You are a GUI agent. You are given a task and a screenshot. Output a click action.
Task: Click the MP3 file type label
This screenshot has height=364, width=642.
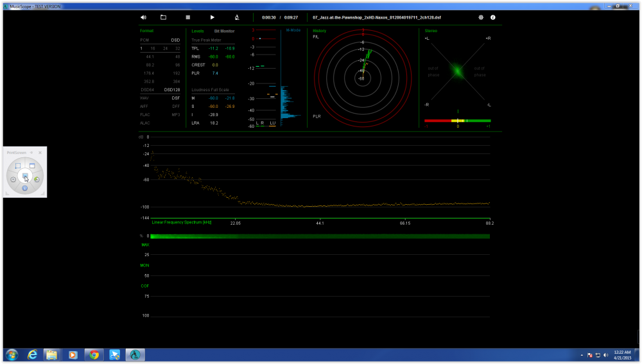click(176, 115)
